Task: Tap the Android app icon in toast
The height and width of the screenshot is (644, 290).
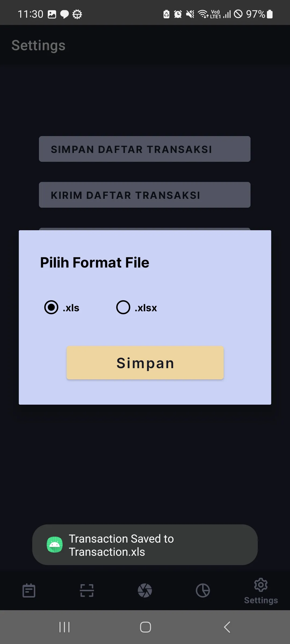Action: pos(55,545)
